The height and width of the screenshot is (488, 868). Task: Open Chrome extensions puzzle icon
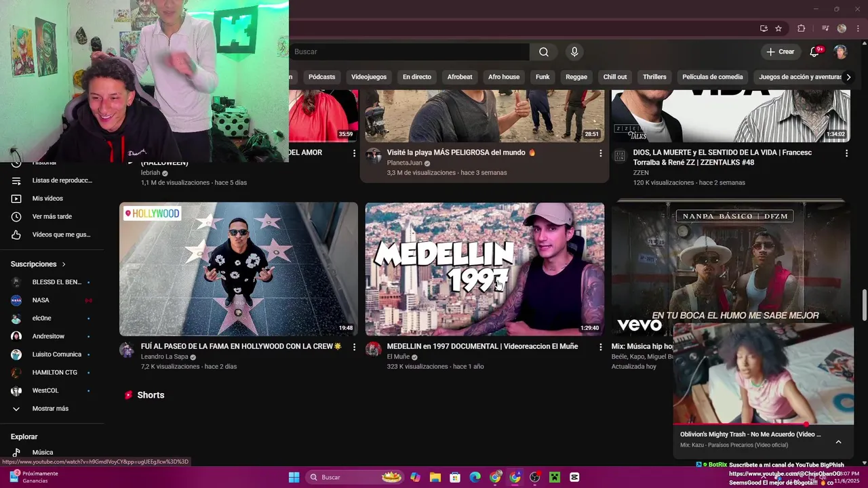802,28
